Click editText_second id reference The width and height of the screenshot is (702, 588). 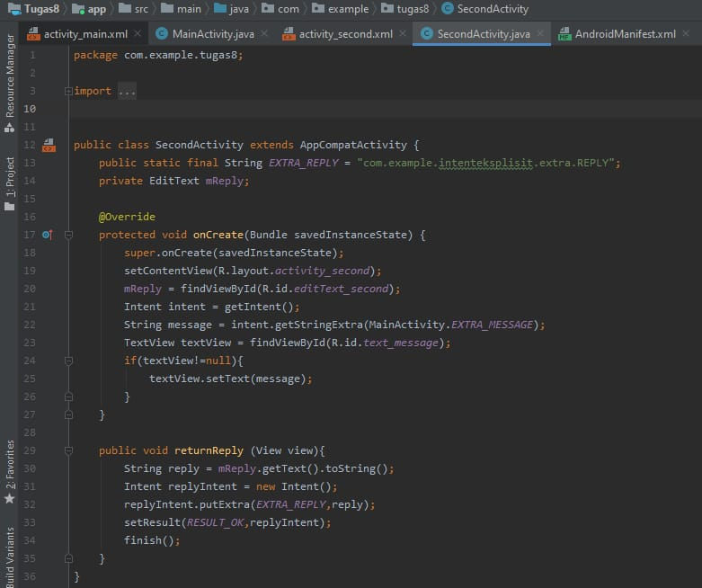point(341,289)
